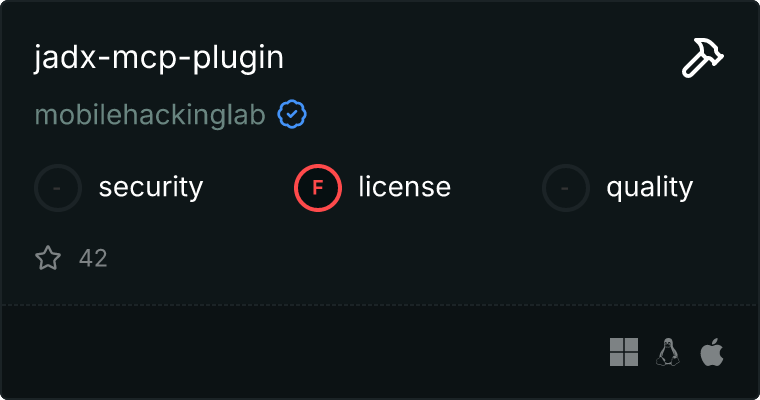
Task: Click empty space right of verified badge
Action: 500,116
